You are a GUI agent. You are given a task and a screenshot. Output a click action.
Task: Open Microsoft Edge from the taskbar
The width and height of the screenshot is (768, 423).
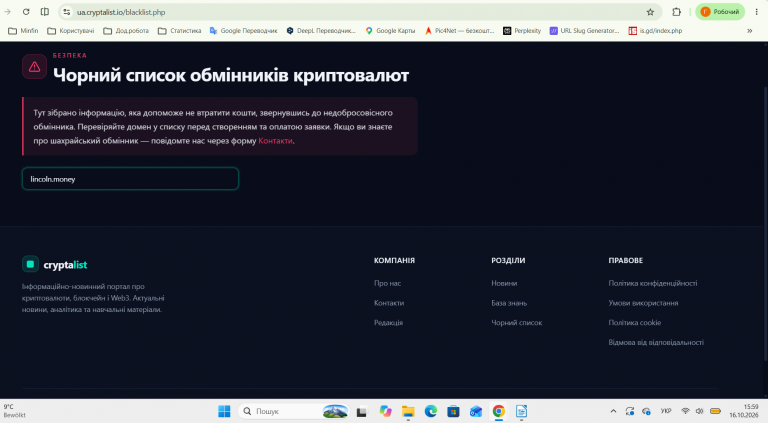coord(431,411)
